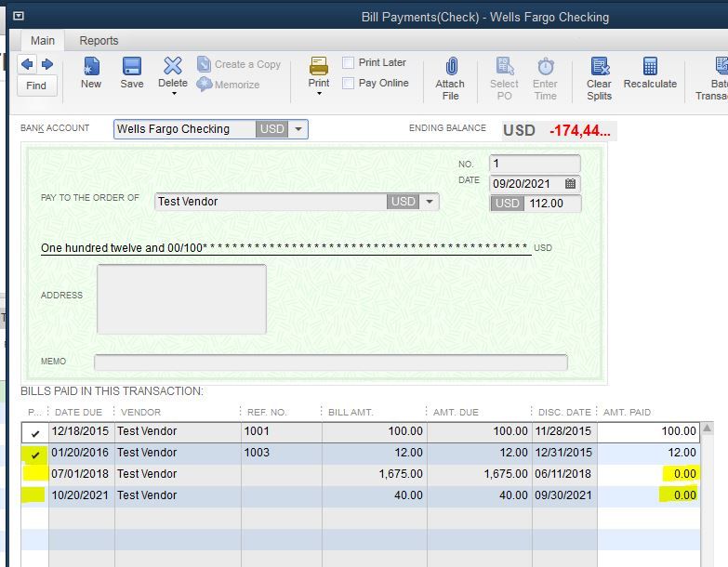Click the Recalculate calculator icon

tap(650, 66)
